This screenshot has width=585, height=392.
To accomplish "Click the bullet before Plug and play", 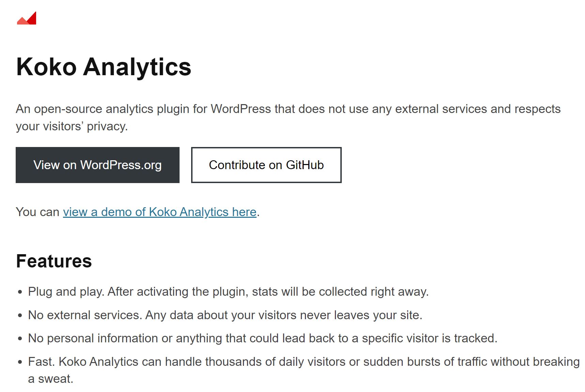I will tap(20, 292).
